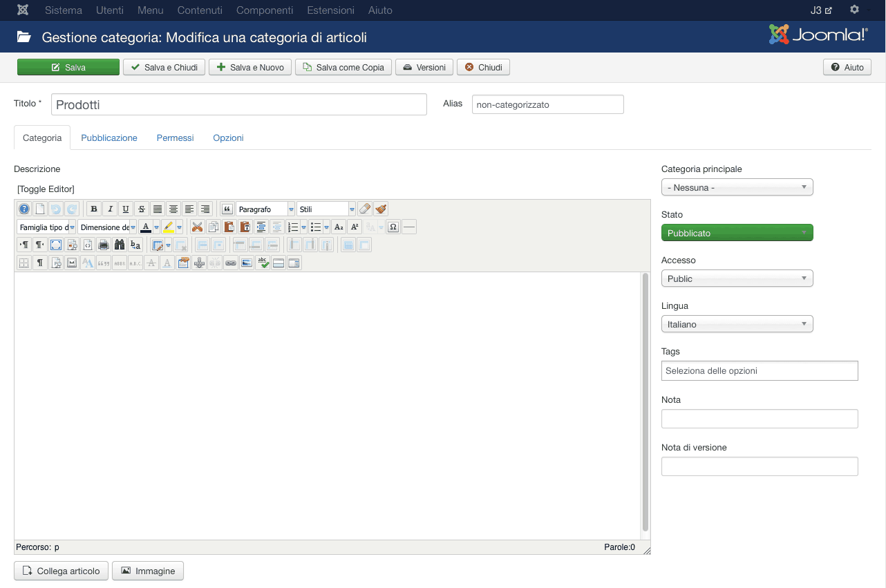Open the Componenti menu
The width and height of the screenshot is (886, 588).
point(265,10)
